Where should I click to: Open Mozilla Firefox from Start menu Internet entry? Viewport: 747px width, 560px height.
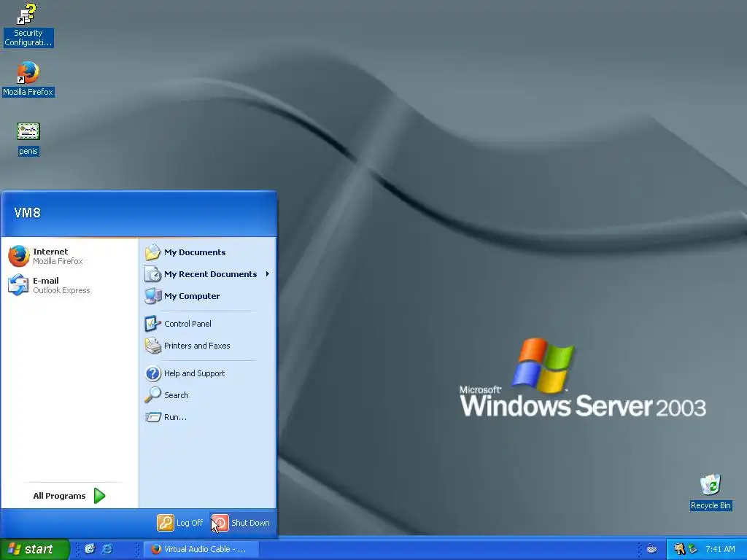(70, 256)
